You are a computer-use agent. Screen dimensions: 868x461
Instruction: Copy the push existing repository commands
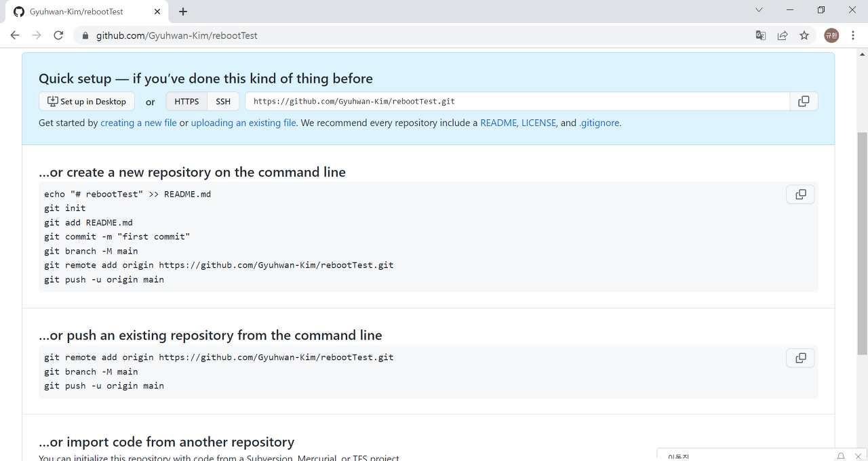click(800, 358)
